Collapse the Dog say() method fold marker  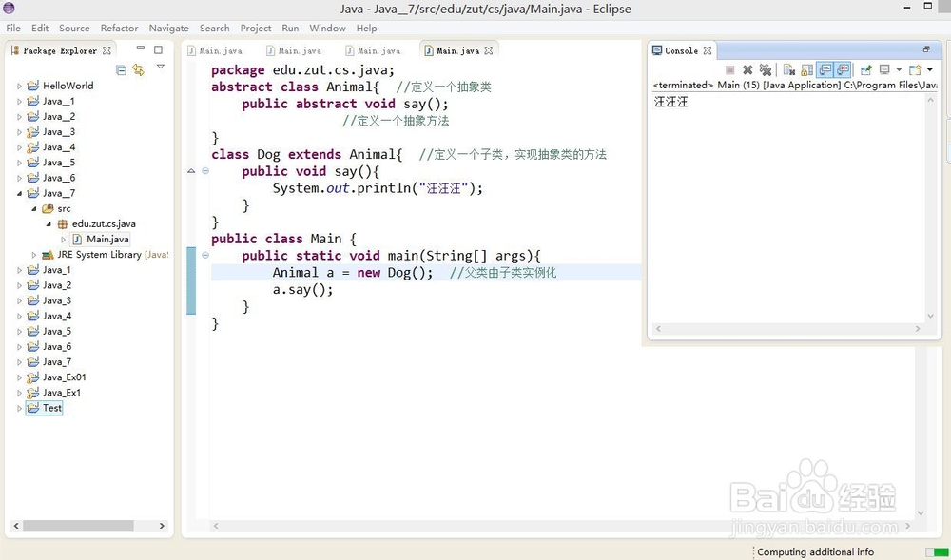coord(205,171)
